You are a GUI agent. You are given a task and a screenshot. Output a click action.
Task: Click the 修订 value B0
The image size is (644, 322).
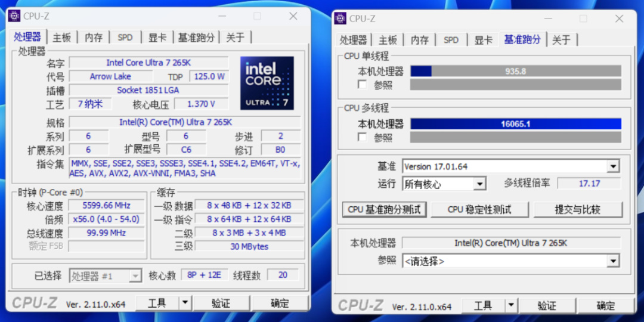click(x=281, y=150)
